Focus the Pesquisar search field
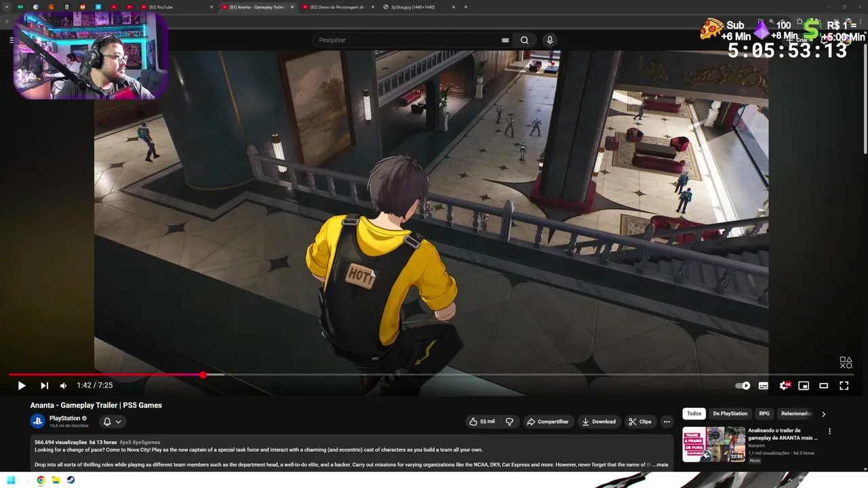The image size is (868, 488). (407, 40)
